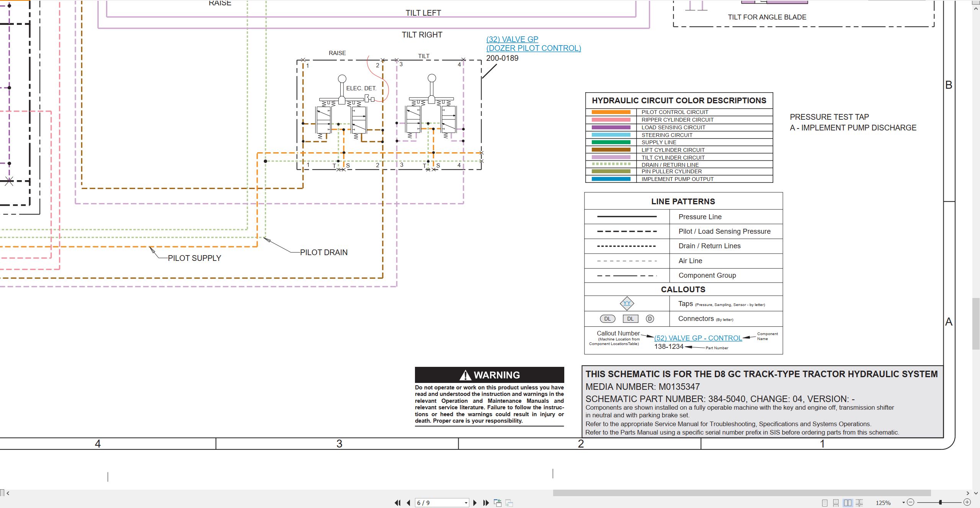Switch to single page view
Viewport: 980px width, 508px height.
(825, 503)
